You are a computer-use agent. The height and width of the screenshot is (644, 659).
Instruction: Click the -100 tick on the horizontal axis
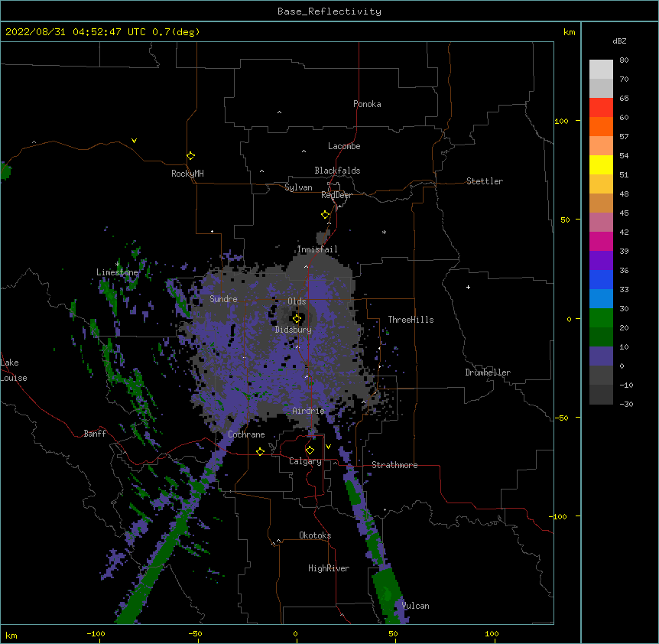(x=96, y=633)
